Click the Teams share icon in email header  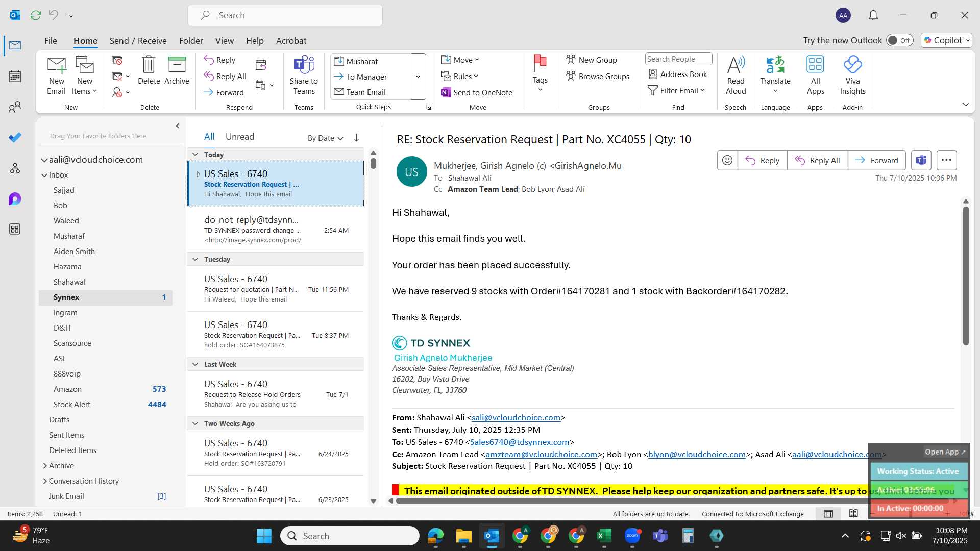point(921,160)
